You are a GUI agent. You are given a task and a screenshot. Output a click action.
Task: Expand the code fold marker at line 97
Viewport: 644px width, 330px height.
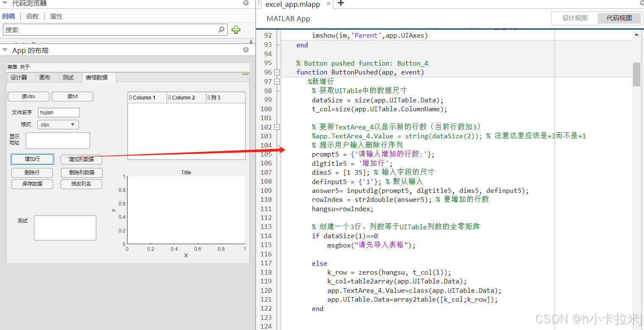277,81
